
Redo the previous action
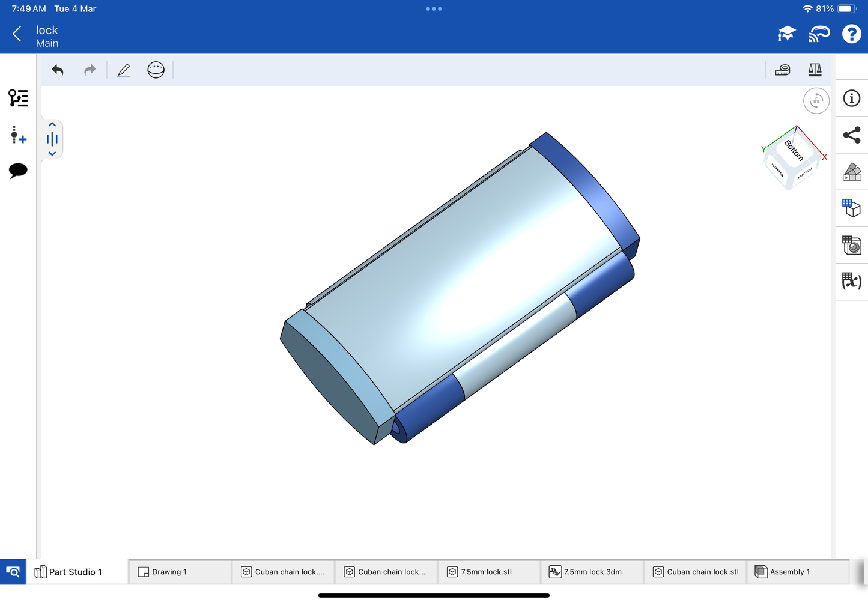coord(90,70)
